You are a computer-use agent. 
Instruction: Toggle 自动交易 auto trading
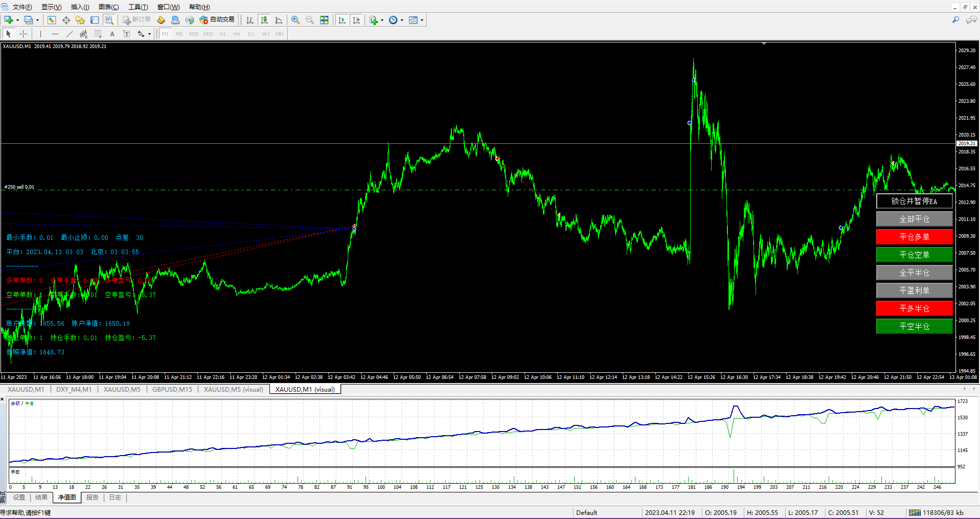pos(217,20)
